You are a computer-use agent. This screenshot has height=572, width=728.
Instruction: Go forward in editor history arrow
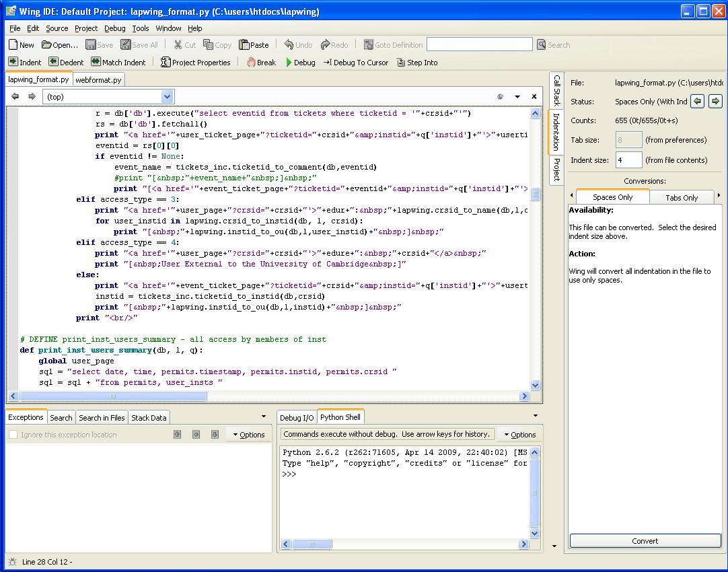tap(32, 97)
